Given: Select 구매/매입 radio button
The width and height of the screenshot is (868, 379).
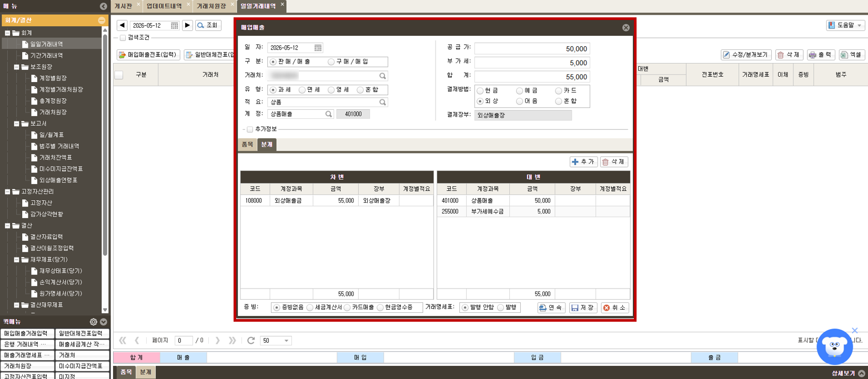Looking at the screenshot, I should pos(331,62).
